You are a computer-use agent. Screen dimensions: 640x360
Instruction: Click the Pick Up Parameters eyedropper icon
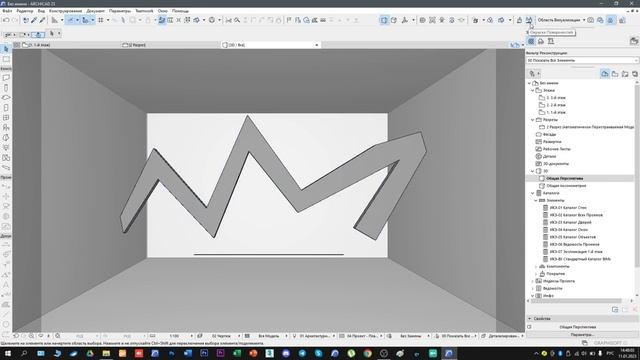[34, 20]
